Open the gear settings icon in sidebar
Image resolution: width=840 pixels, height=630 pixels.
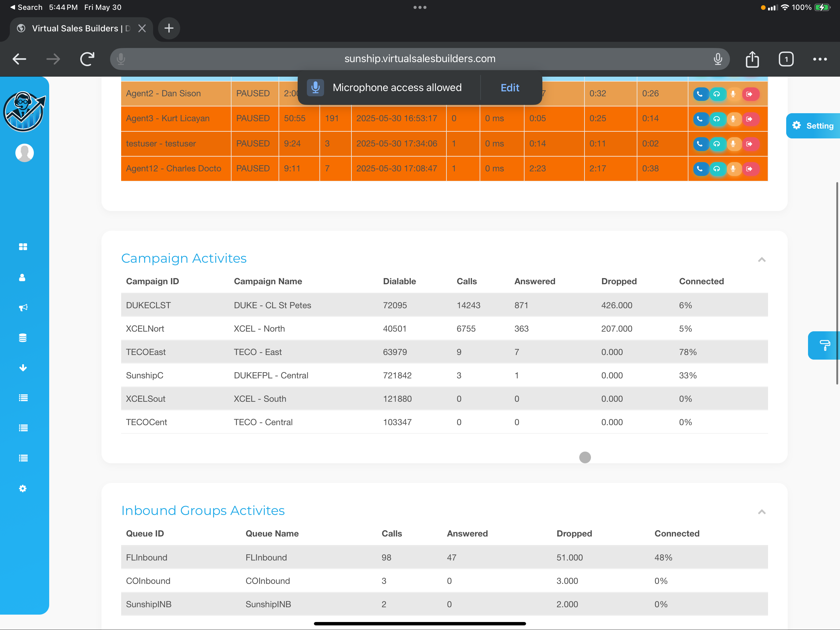point(23,488)
